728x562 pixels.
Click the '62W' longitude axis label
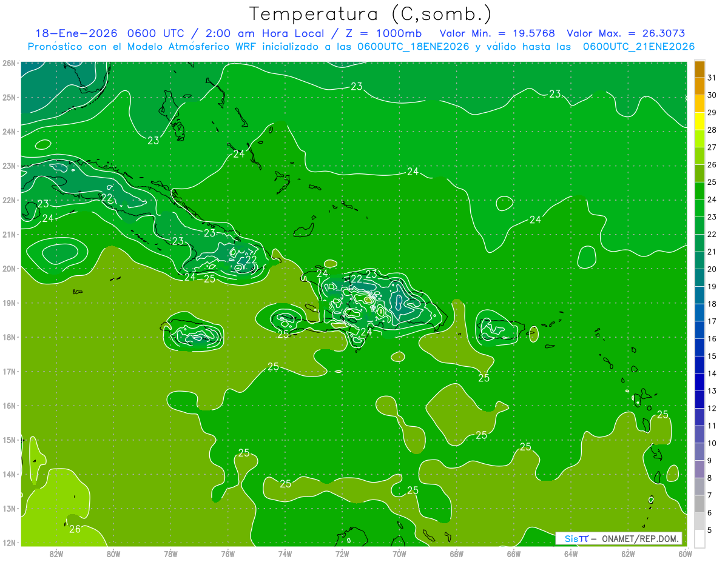628,554
